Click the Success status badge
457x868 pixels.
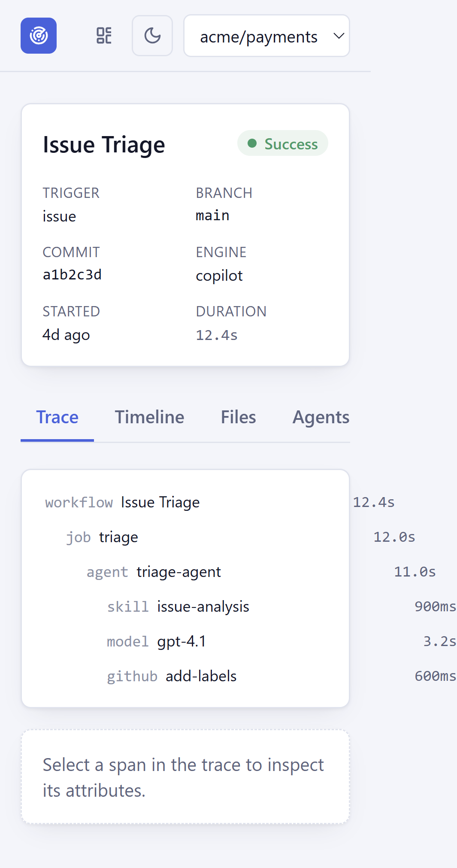pyautogui.click(x=282, y=143)
